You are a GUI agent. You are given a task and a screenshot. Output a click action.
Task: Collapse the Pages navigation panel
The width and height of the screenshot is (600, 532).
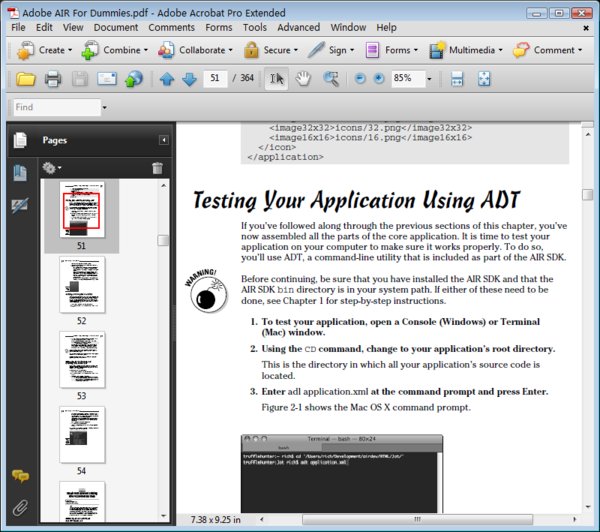(x=163, y=141)
